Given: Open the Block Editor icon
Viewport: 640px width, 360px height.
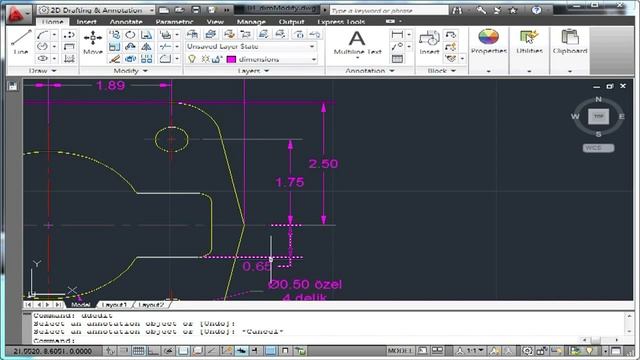Looking at the screenshot, I should click(x=451, y=47).
